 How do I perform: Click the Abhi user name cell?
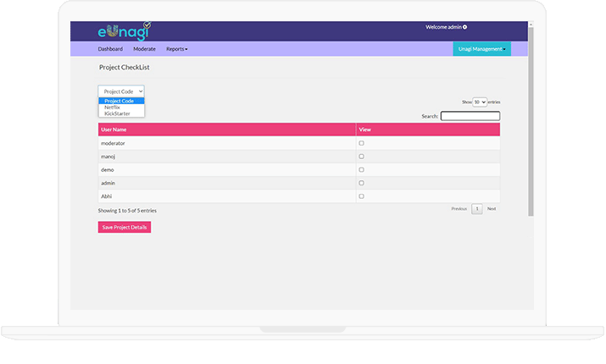point(226,196)
